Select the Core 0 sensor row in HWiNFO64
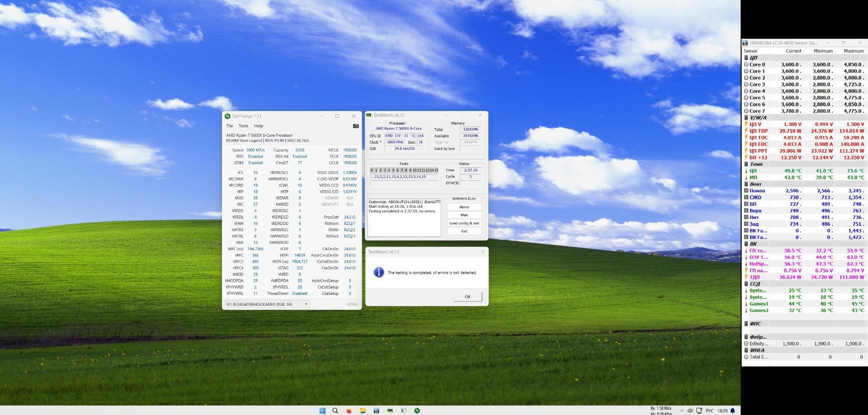 tap(757, 65)
